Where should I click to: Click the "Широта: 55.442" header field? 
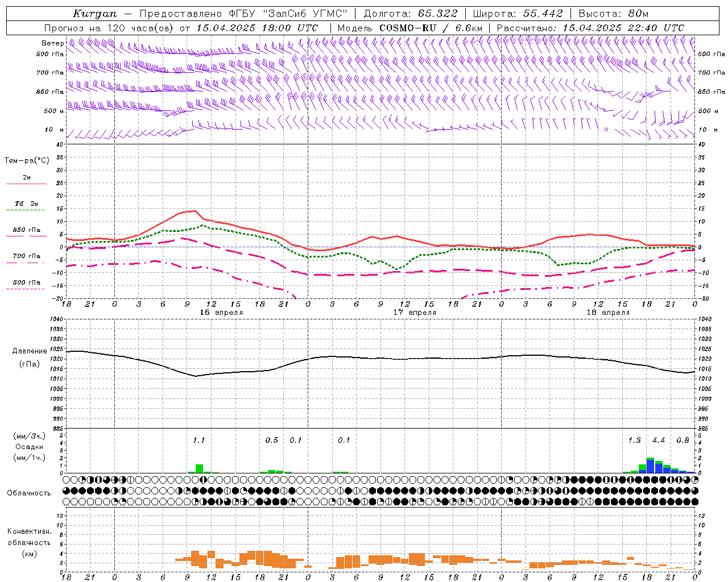point(518,14)
